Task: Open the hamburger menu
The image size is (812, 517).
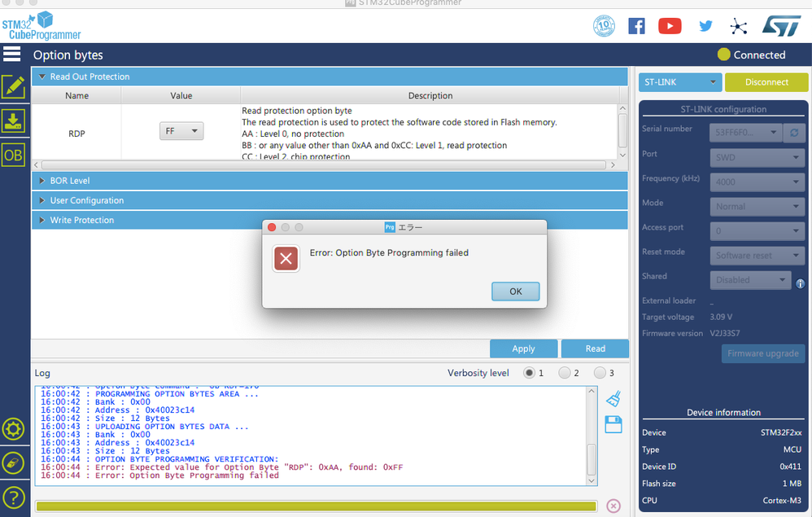Action: [x=12, y=54]
